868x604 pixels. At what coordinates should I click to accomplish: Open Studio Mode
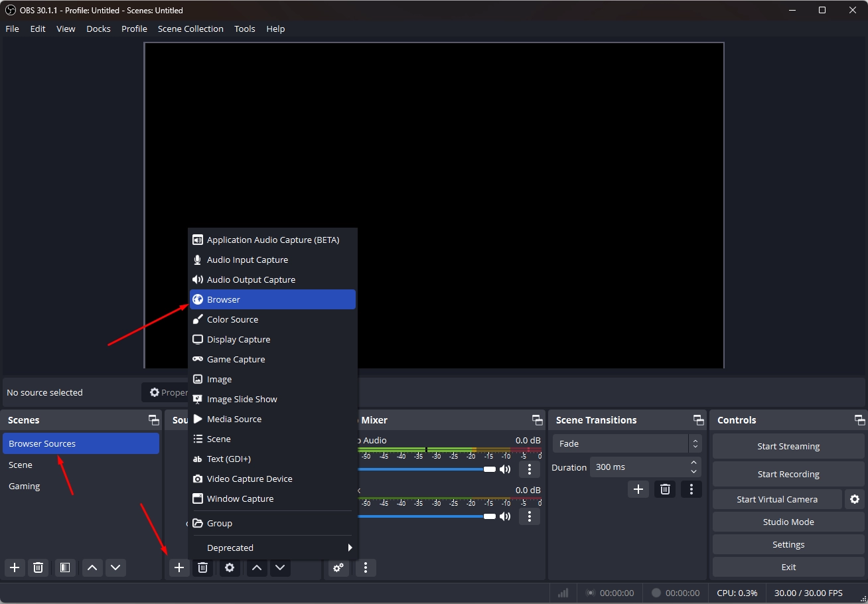point(788,522)
